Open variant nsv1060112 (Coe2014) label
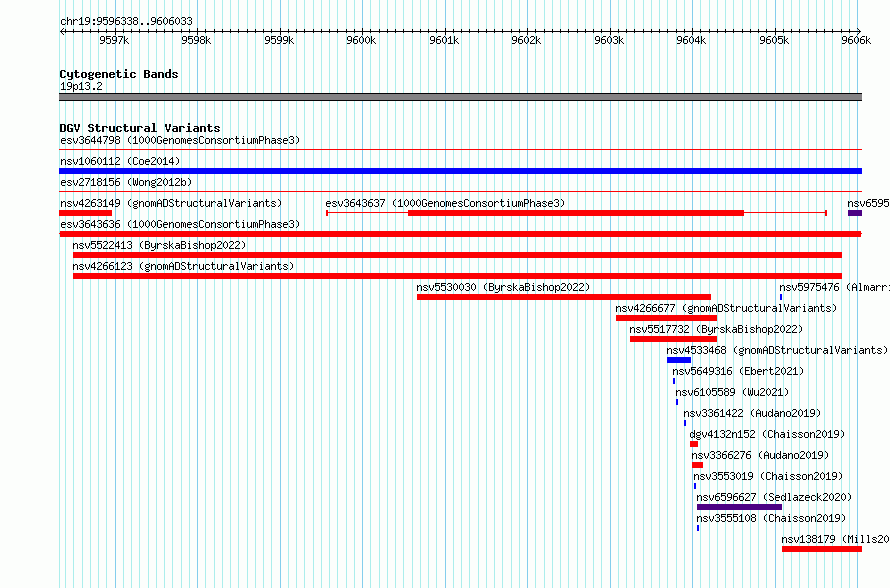Screen dimensions: 890x588 pyautogui.click(x=120, y=161)
